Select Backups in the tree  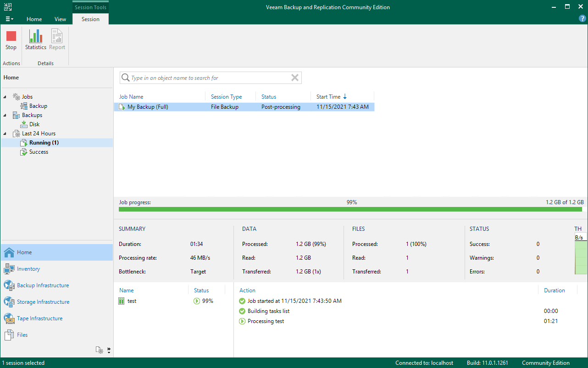click(32, 115)
